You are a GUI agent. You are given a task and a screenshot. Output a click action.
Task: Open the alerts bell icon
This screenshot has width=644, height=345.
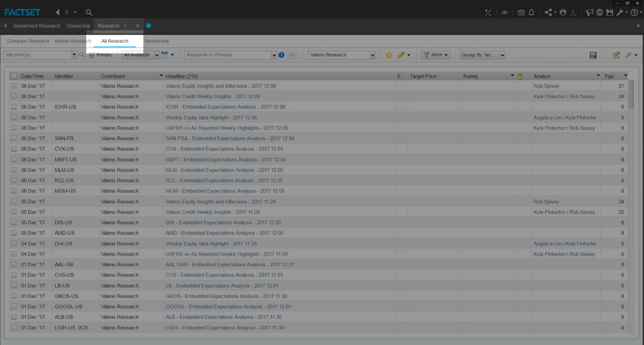tap(531, 13)
